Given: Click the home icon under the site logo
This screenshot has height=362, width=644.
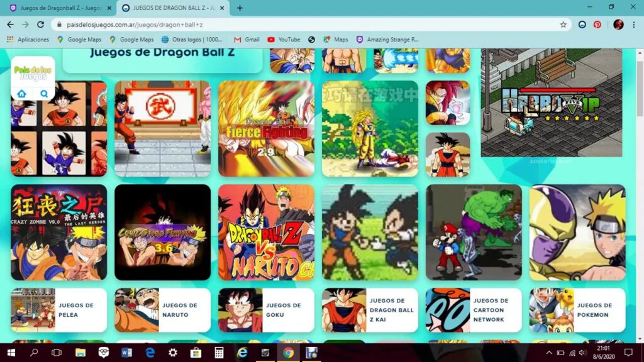Looking at the screenshot, I should pos(22,94).
